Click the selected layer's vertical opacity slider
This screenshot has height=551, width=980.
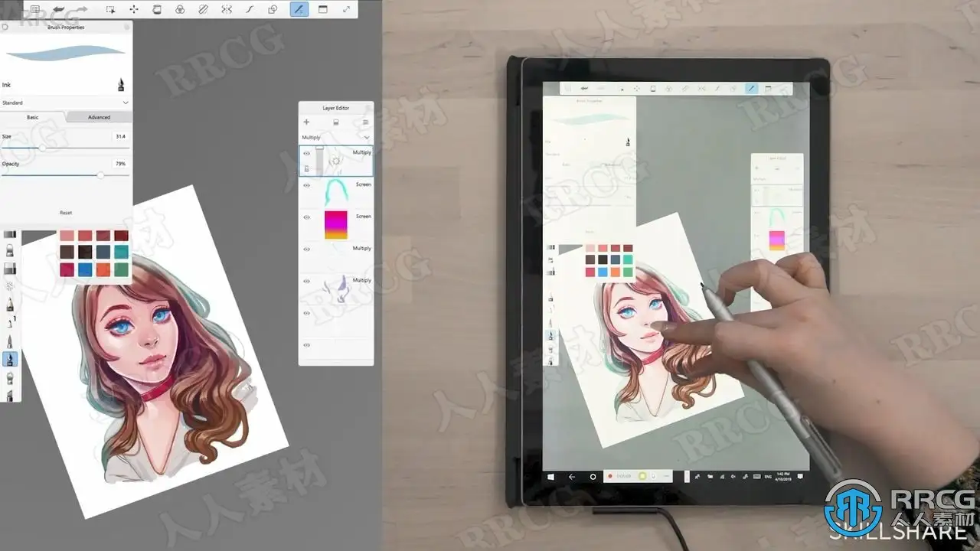pyautogui.click(x=319, y=161)
